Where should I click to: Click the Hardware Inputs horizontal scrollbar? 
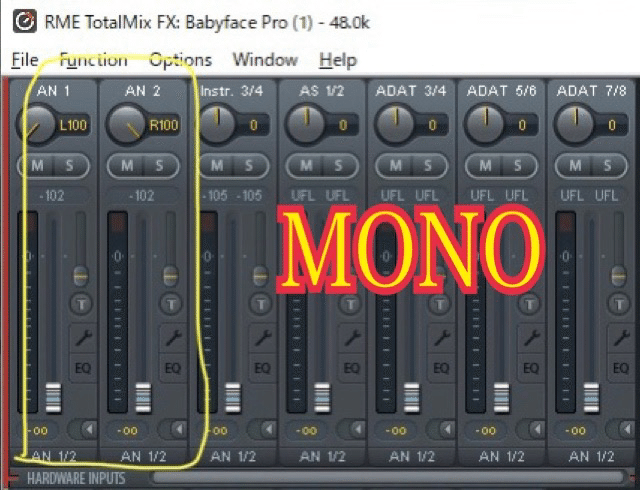point(389,477)
